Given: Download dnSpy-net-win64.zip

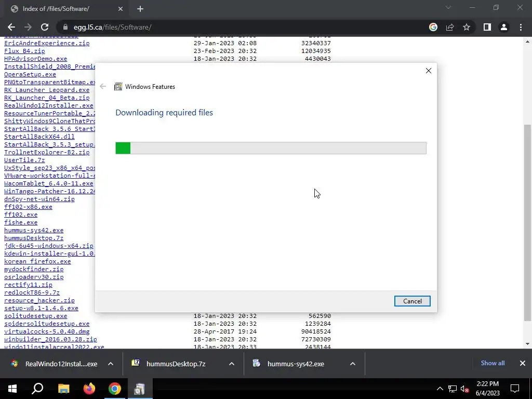Looking at the screenshot, I should (39, 199).
